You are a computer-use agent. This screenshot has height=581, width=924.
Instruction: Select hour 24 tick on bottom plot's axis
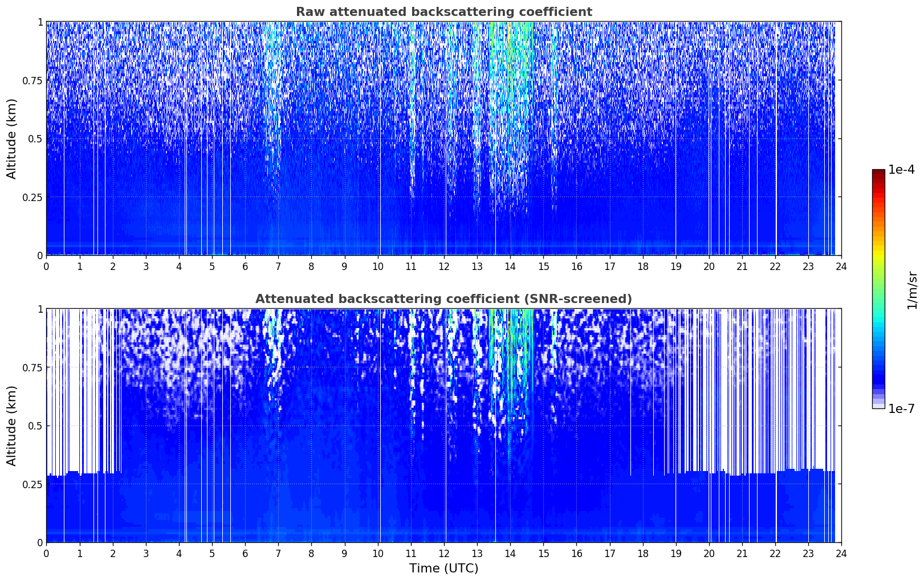coord(841,553)
